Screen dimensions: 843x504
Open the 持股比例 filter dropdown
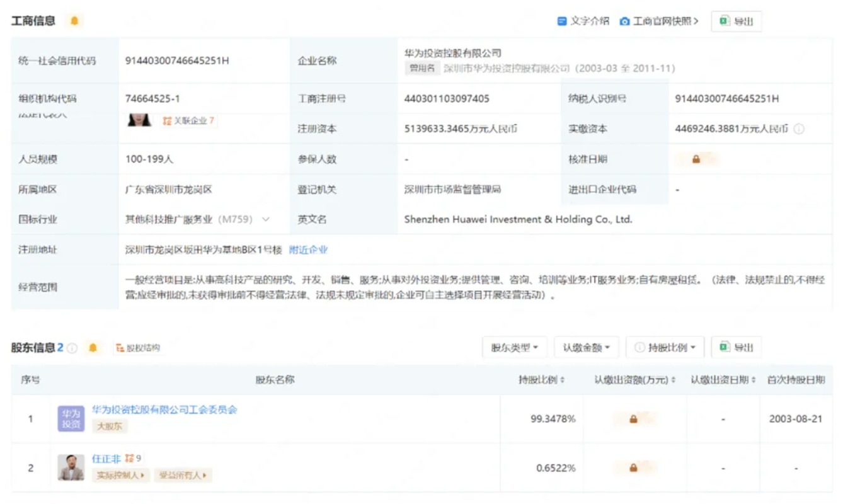[x=665, y=347]
